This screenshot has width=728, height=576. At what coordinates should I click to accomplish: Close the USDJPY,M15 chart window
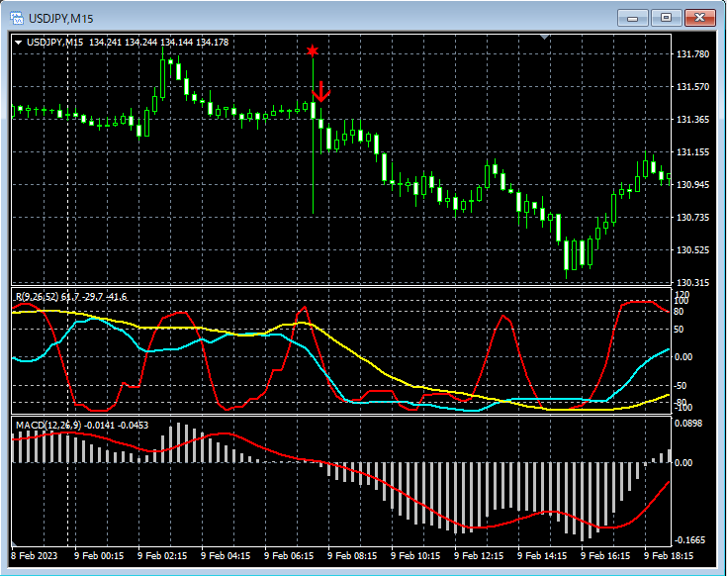pos(700,17)
